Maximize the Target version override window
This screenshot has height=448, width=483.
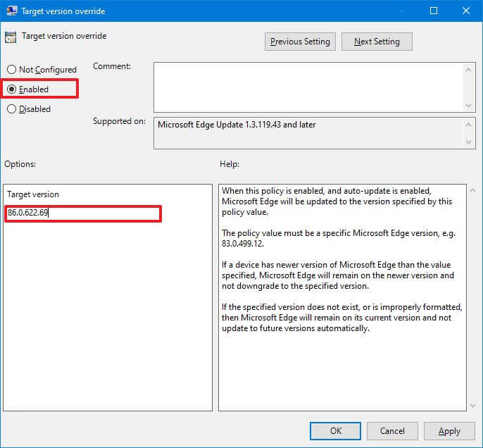[434, 11]
